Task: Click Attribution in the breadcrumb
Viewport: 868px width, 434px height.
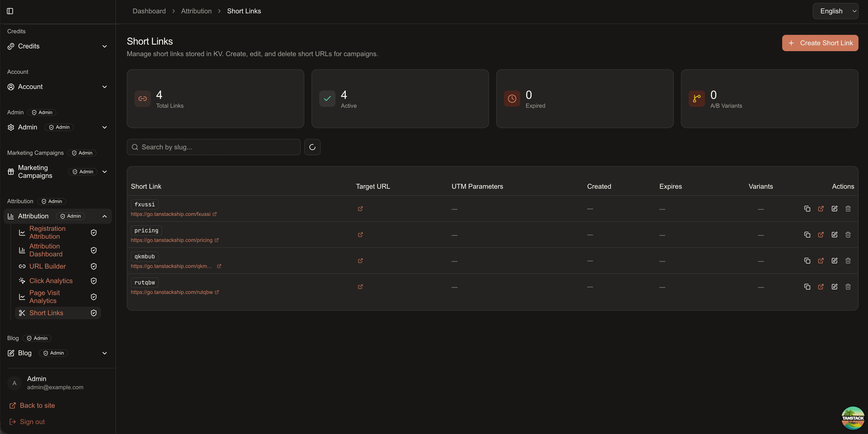Action: 197,11
